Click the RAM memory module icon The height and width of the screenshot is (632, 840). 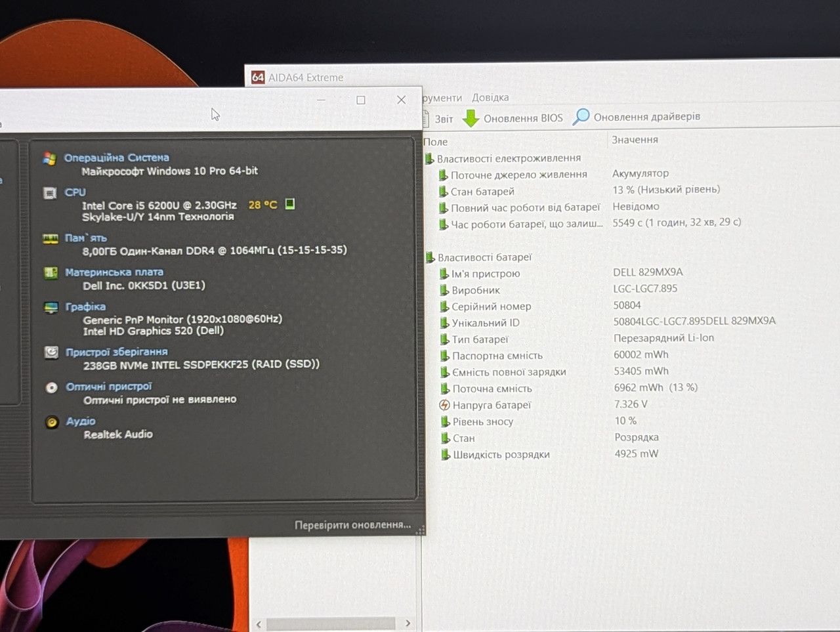51,239
